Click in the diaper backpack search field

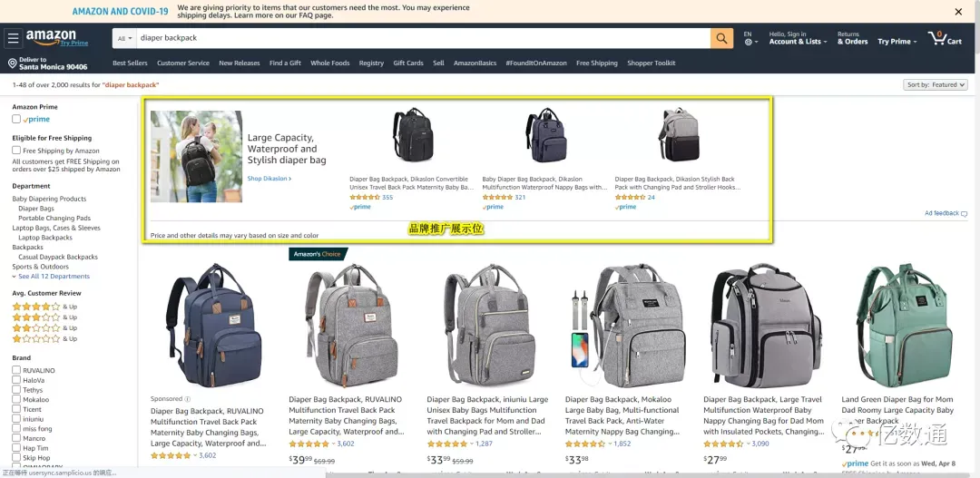[423, 38]
